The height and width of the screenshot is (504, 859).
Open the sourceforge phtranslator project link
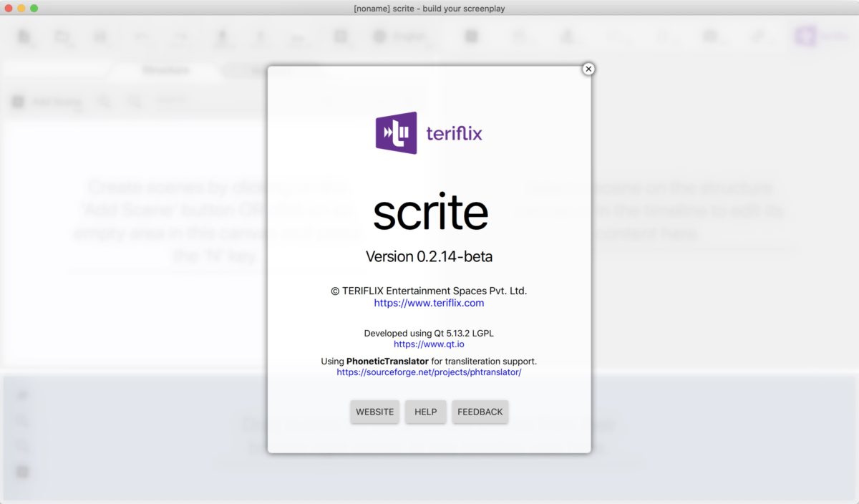(429, 372)
